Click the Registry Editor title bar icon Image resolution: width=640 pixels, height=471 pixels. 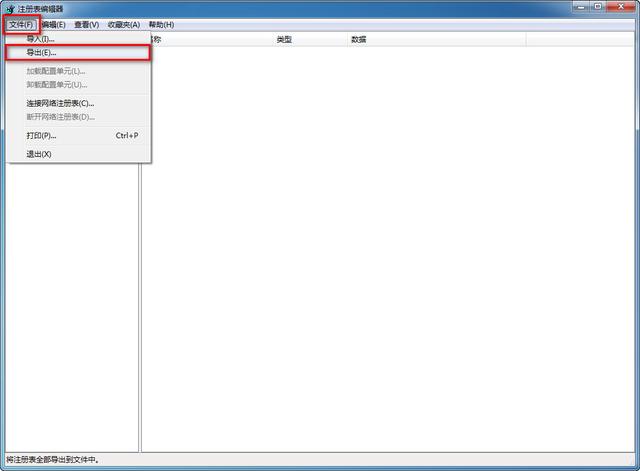coord(11,9)
